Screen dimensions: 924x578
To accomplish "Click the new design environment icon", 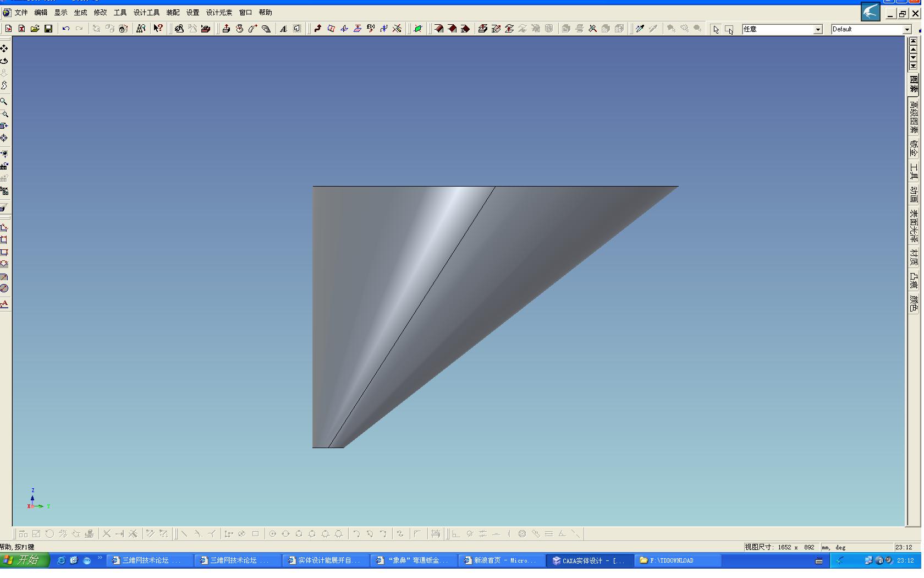I will (8, 29).
